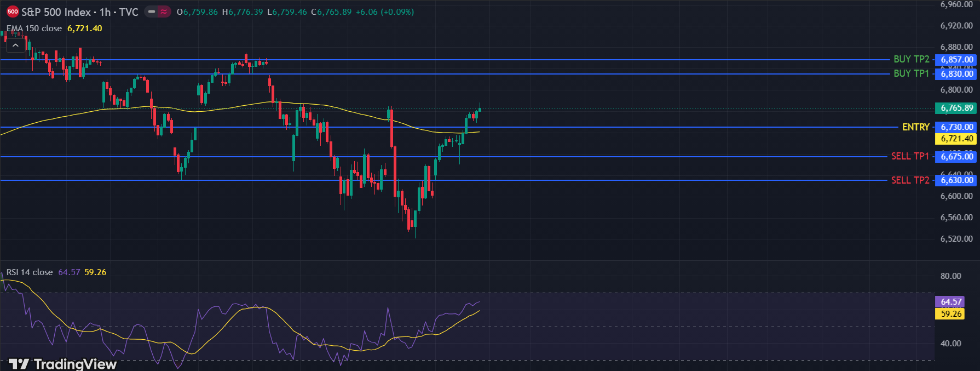Select the RSI 14 close indicator label
The width and height of the screenshot is (980, 371).
(x=30, y=272)
